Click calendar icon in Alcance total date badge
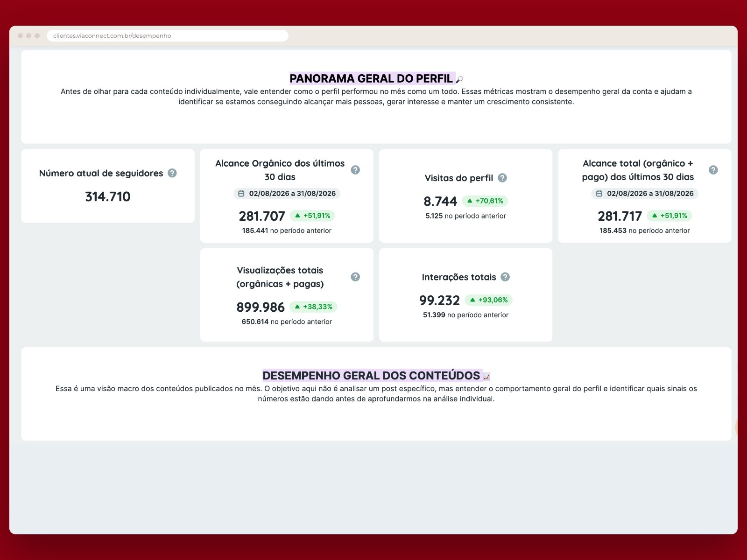This screenshot has height=560, width=747. (x=599, y=194)
